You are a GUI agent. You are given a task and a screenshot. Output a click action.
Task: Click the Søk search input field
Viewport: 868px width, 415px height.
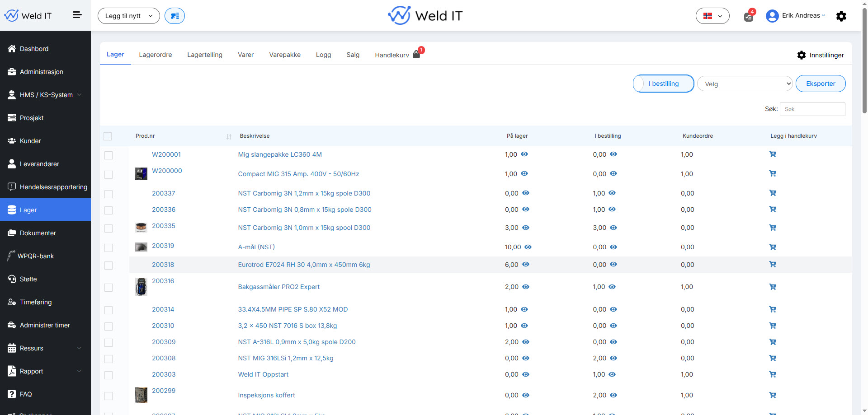(x=812, y=109)
